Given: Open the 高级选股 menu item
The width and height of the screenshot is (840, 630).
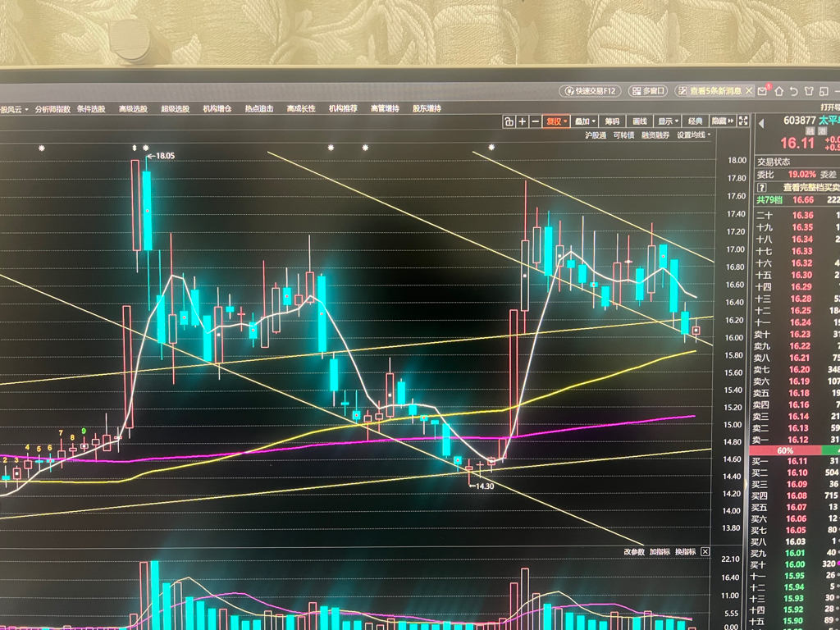Looking at the screenshot, I should coord(133,109).
